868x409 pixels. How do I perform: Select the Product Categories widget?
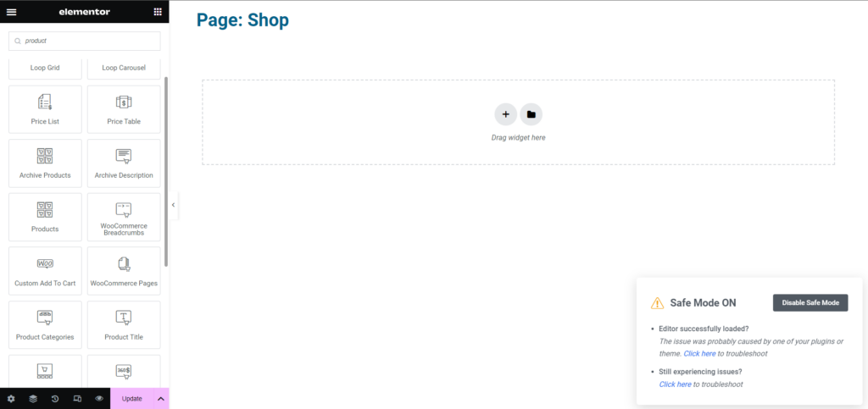[46, 324]
